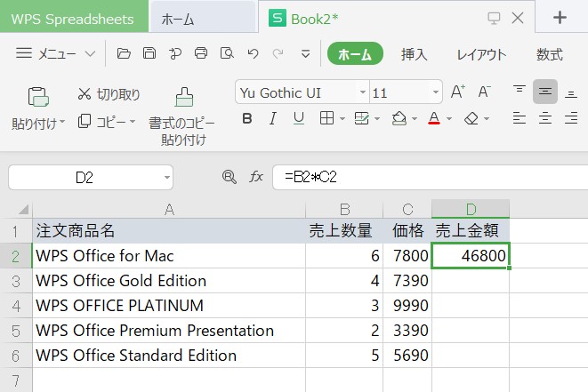
Task: Print the sheet using printer icon
Action: [x=201, y=53]
